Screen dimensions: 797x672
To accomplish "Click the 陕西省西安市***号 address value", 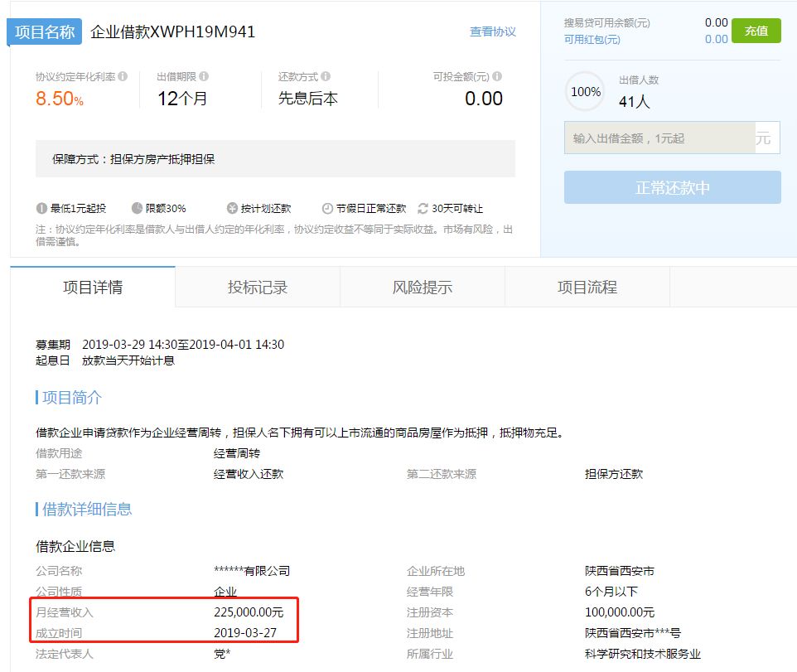I will tap(632, 633).
